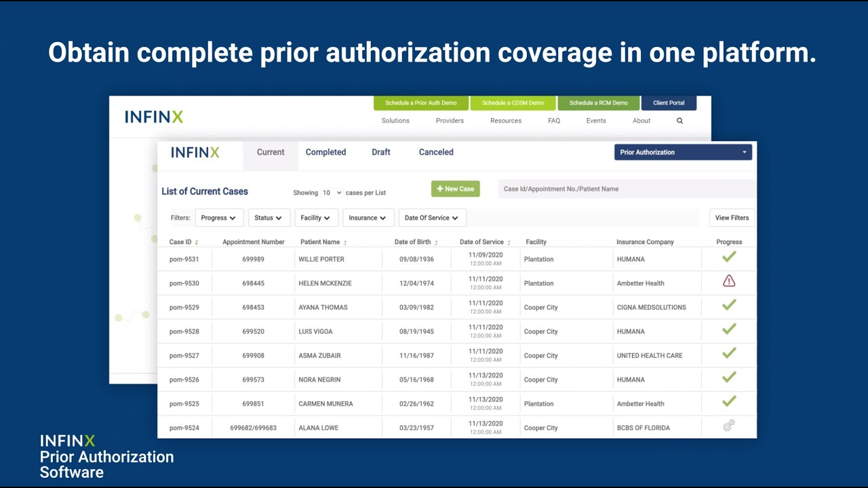Open Solutions menu on website
868x488 pixels.
pyautogui.click(x=395, y=121)
